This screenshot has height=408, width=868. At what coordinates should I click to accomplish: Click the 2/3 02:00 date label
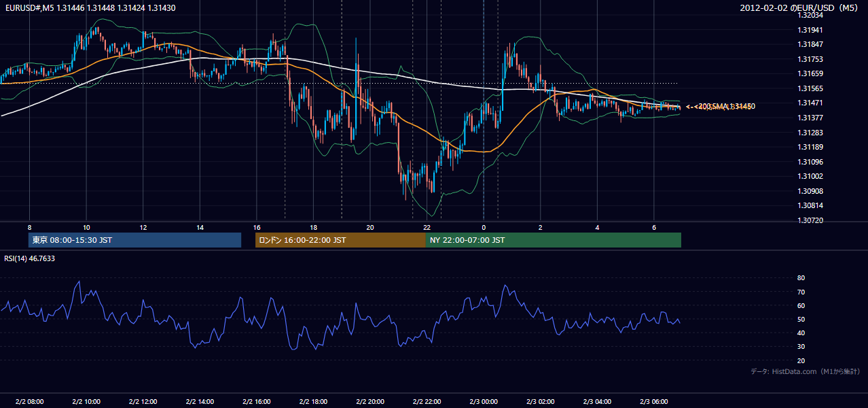540,401
